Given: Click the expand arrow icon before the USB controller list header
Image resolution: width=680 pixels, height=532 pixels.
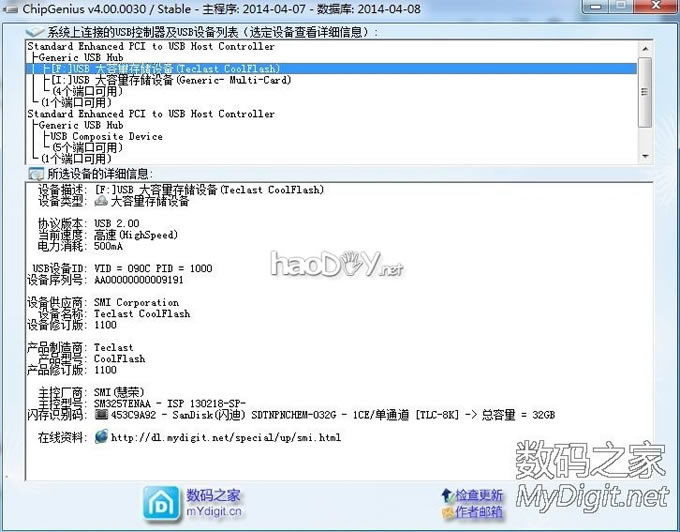Looking at the screenshot, I should 33,33.
